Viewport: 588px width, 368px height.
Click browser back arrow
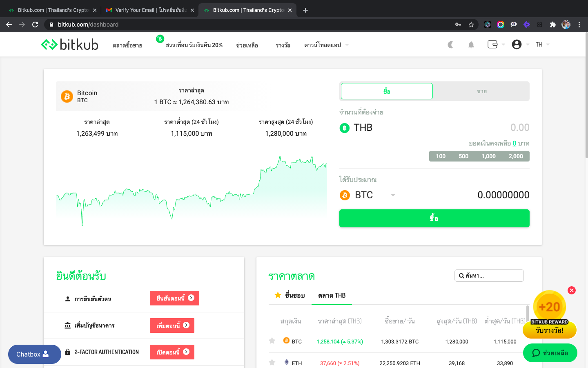tap(9, 25)
